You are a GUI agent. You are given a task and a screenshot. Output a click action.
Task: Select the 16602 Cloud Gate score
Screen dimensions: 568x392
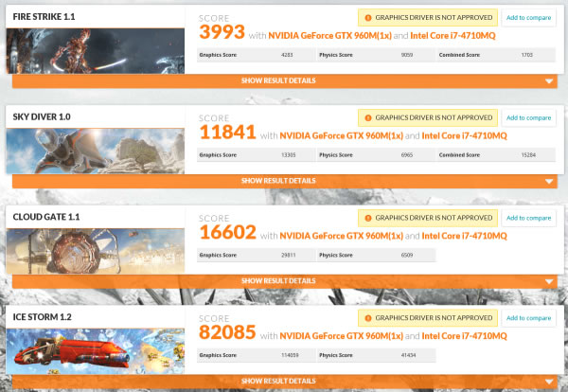click(x=228, y=232)
